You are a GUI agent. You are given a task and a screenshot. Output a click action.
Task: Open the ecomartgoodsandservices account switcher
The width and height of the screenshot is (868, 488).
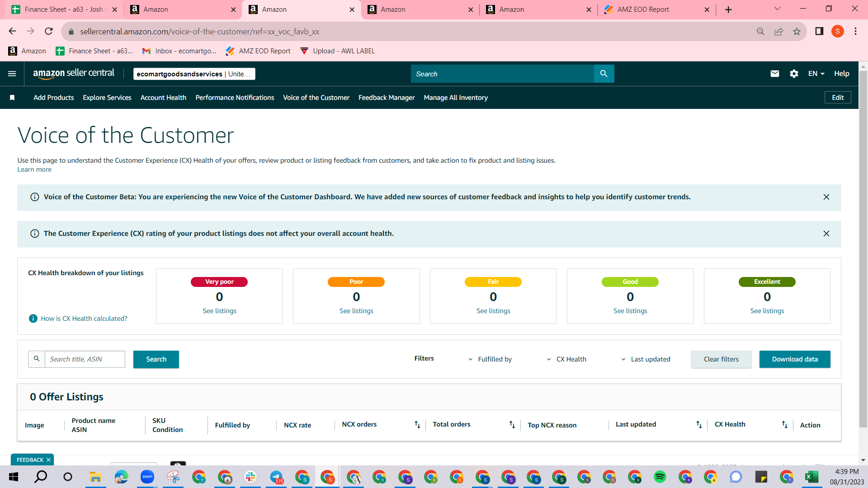coord(194,74)
